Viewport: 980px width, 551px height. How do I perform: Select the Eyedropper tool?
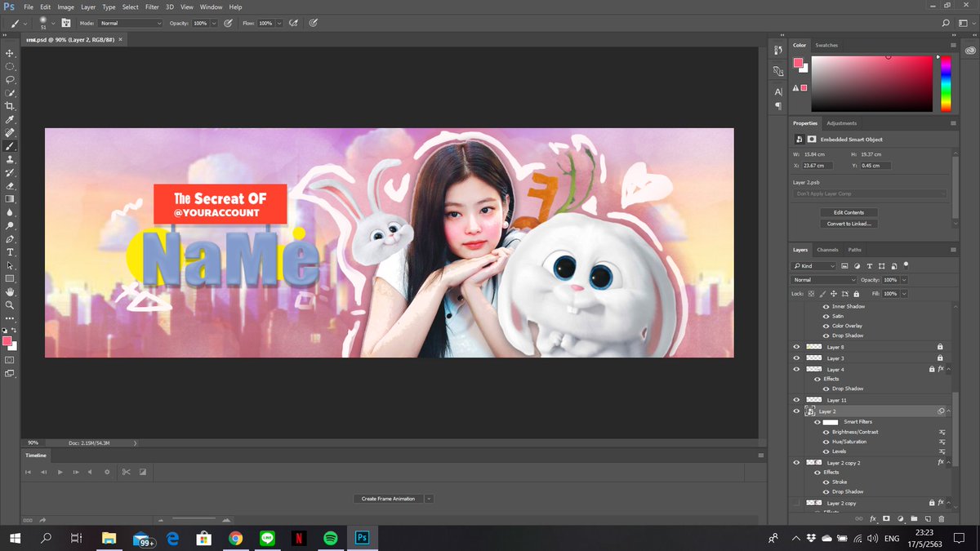(x=10, y=120)
